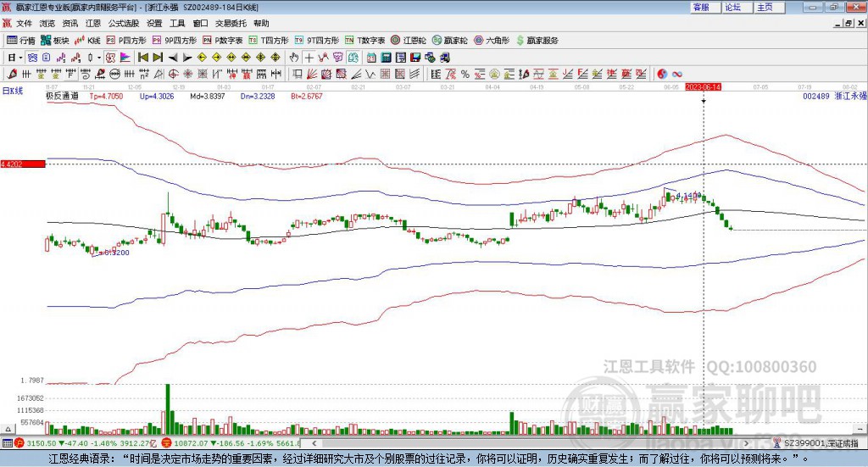This screenshot has height=467, width=868.
Task: Switch to the K线 chart view
Action: coord(87,41)
